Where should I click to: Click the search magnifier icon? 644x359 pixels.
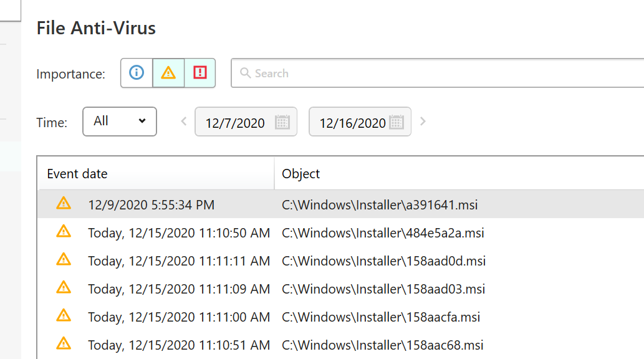(x=246, y=74)
